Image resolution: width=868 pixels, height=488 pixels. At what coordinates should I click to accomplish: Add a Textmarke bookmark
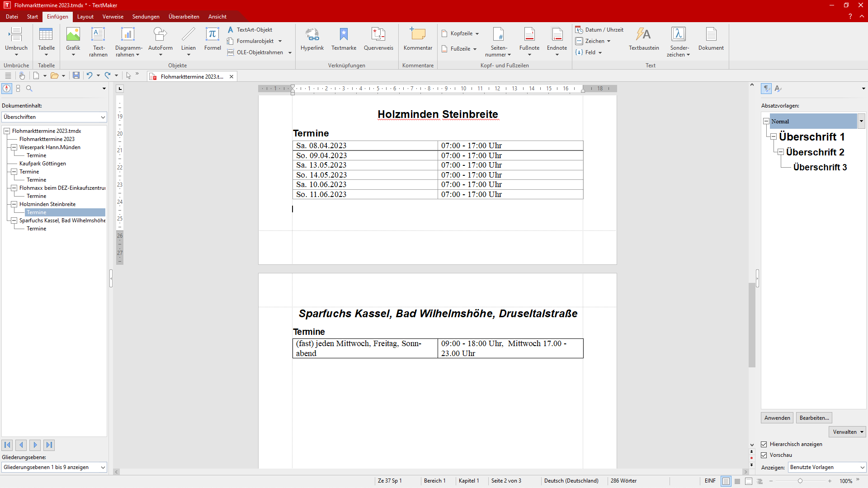344,39
